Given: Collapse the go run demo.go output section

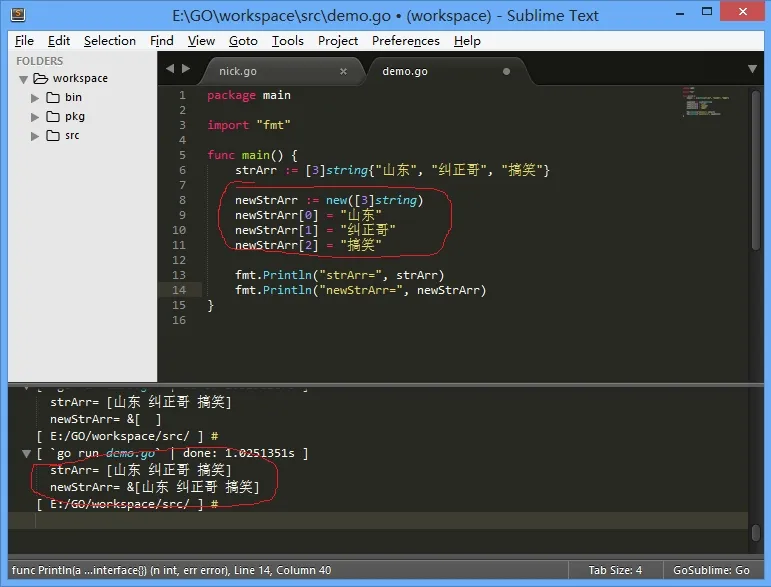Looking at the screenshot, I should pos(27,453).
